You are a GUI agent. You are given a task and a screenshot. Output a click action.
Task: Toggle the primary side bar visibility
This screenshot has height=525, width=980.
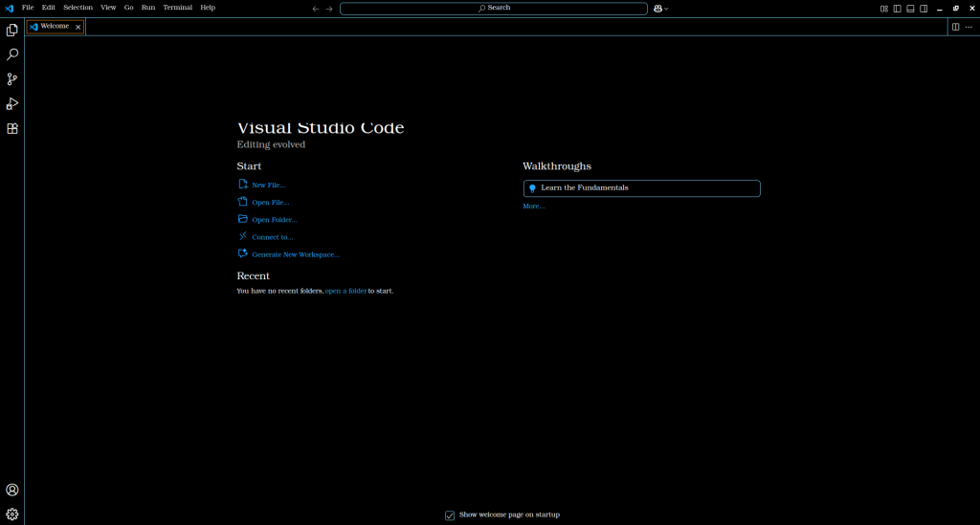[x=898, y=9]
